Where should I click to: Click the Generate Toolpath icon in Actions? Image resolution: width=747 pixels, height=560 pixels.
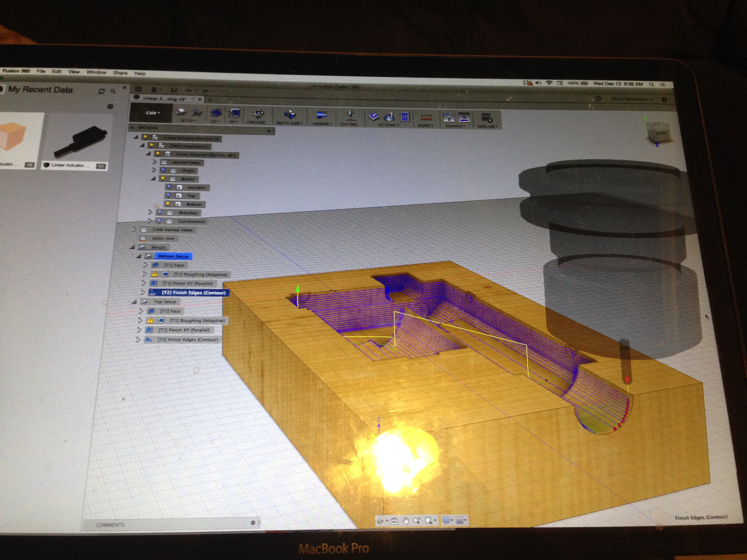click(373, 116)
